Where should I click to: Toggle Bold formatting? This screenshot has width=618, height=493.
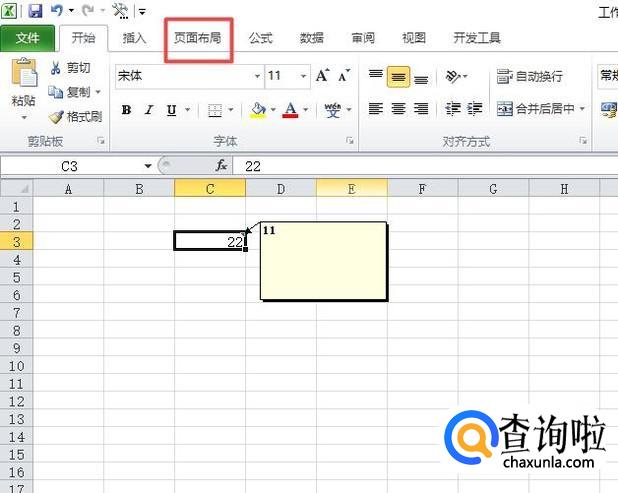[127, 110]
